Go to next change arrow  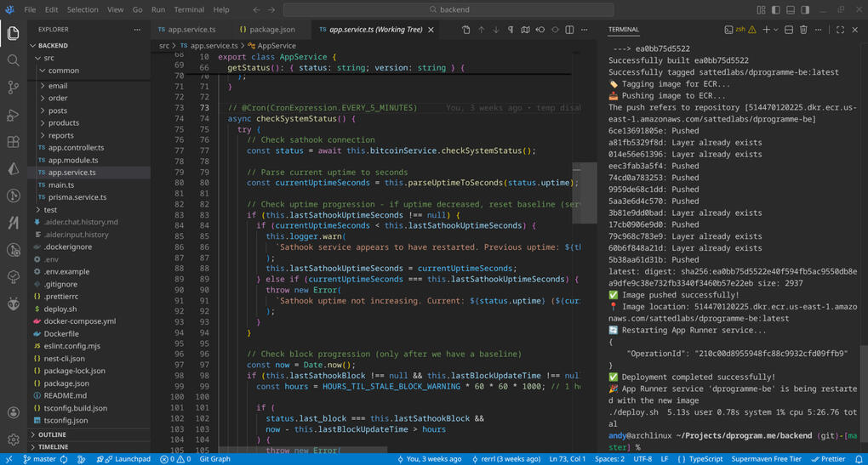pos(496,30)
